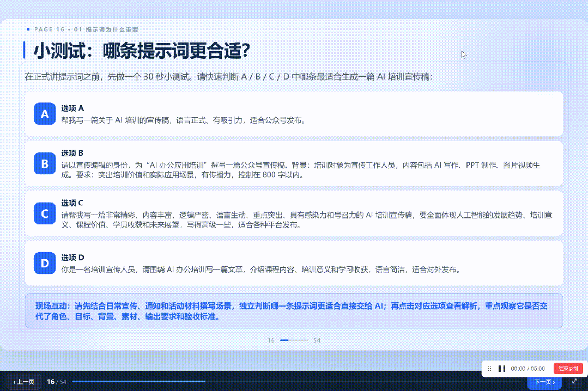Image resolution: width=588 pixels, height=391 pixels.
Task: Click the "选项 C" heading
Action: pos(72,203)
